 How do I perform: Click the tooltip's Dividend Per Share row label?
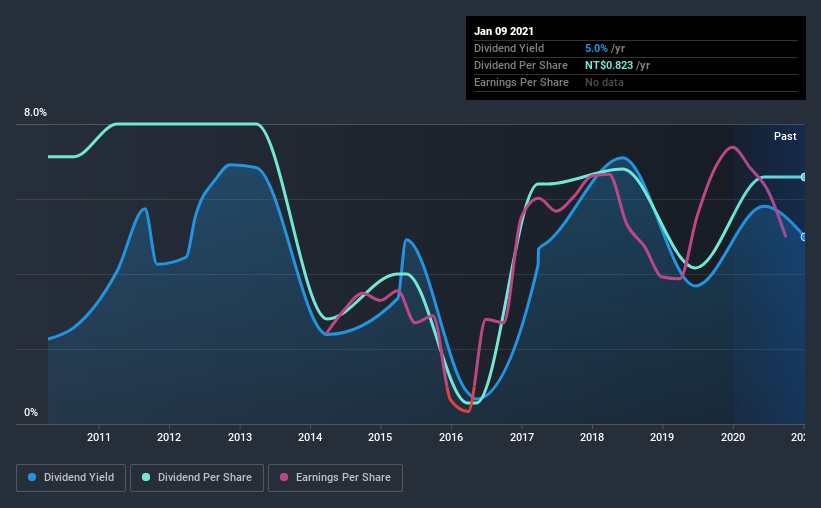pyautogui.click(x=520, y=65)
